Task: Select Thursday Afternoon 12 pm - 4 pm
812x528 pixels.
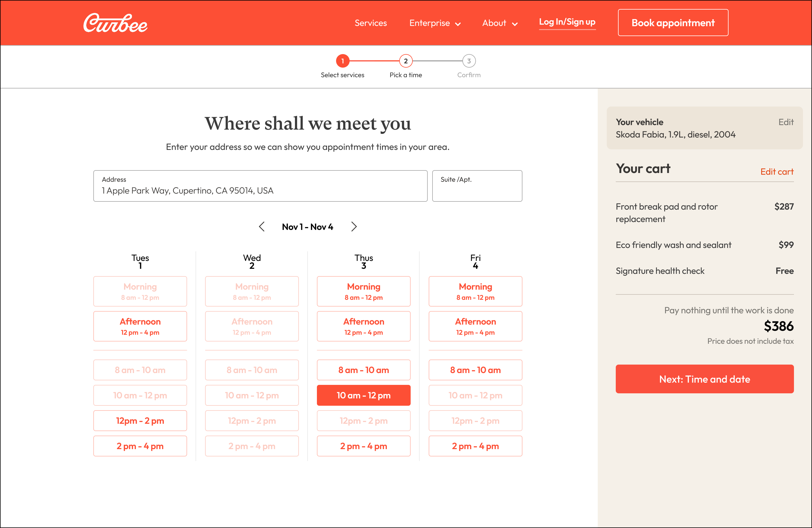Action: pyautogui.click(x=364, y=326)
